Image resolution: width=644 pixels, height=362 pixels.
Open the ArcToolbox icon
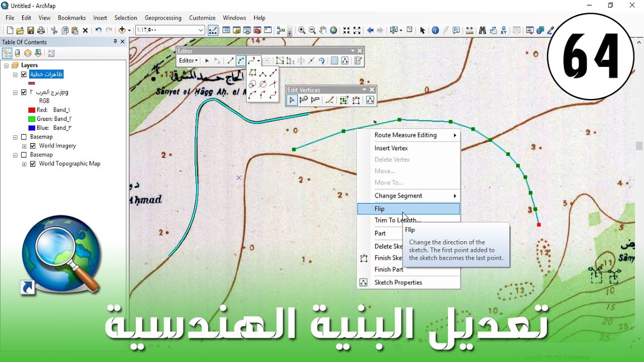point(257,30)
